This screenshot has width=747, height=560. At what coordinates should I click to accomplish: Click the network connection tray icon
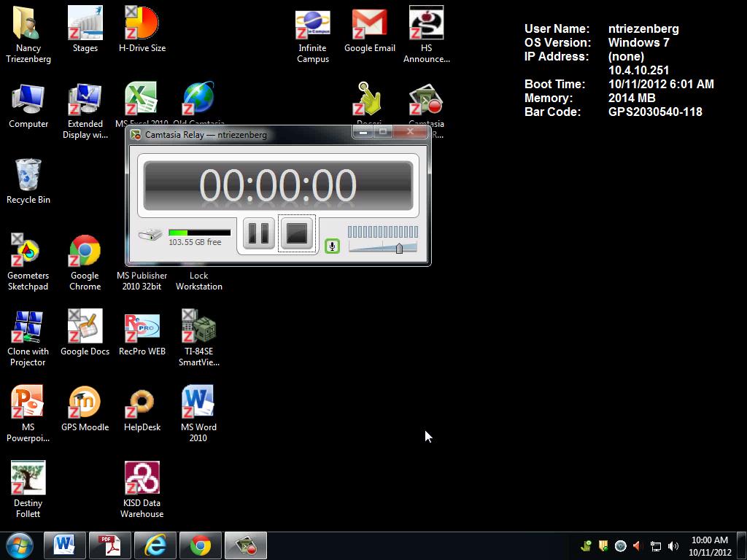(x=656, y=546)
